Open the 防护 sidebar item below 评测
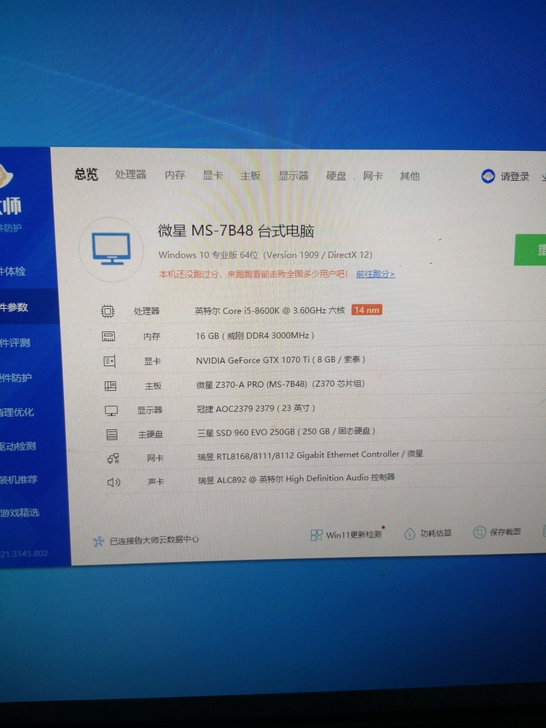Screen dimensions: 546x728 (16, 378)
